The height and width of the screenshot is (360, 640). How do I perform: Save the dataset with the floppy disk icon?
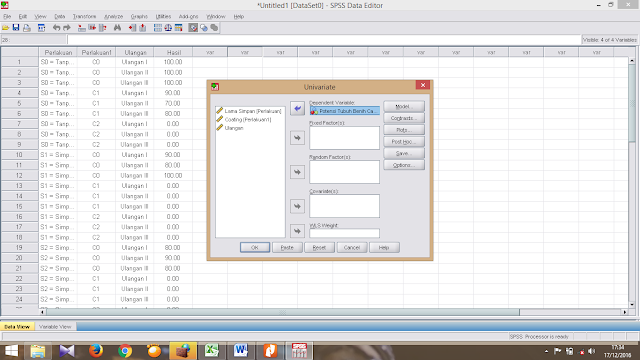[16, 28]
